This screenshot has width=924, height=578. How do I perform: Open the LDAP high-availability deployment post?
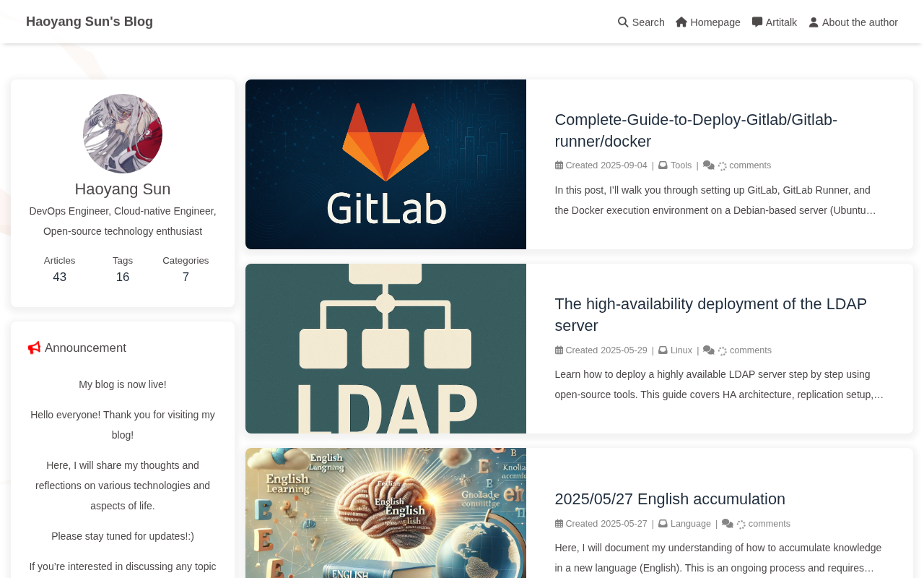(x=710, y=315)
